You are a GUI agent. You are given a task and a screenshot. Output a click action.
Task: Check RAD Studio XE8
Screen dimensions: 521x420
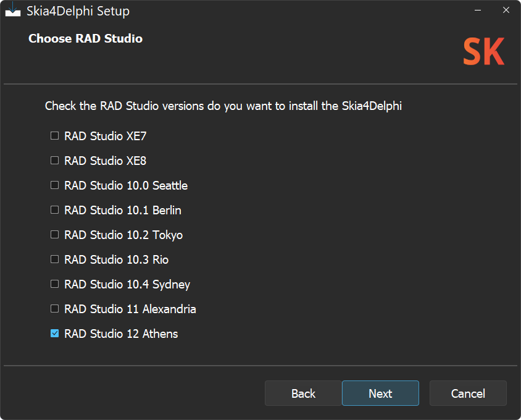coord(54,160)
